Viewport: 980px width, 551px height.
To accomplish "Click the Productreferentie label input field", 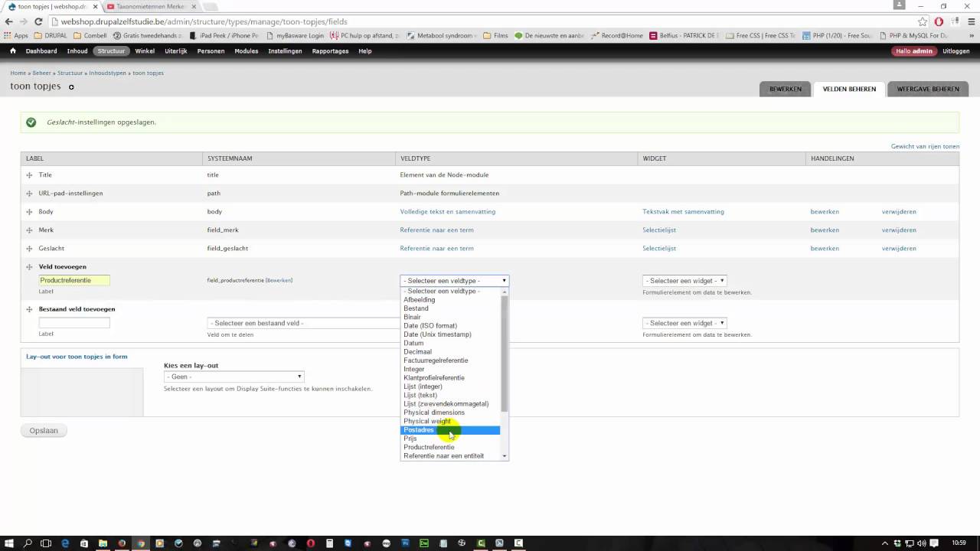I will pos(74,281).
